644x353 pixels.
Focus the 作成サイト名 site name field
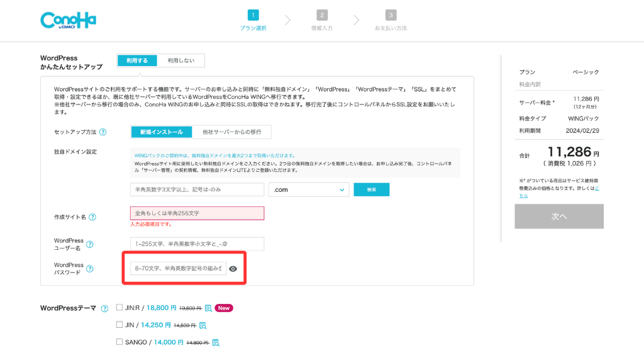[x=197, y=213]
